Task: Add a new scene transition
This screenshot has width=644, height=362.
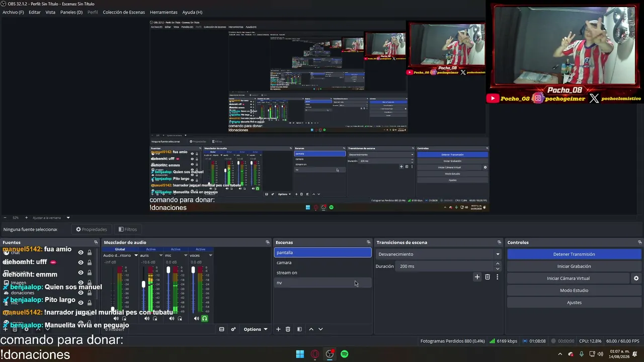Action: click(477, 277)
